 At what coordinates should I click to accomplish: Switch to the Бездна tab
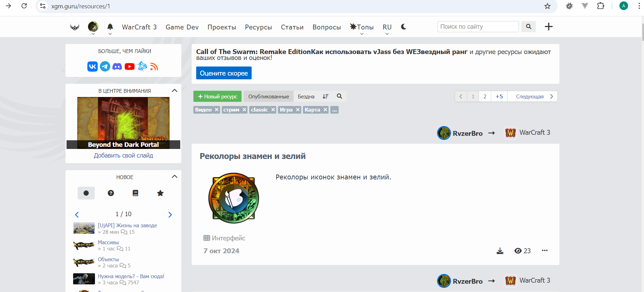coord(306,96)
